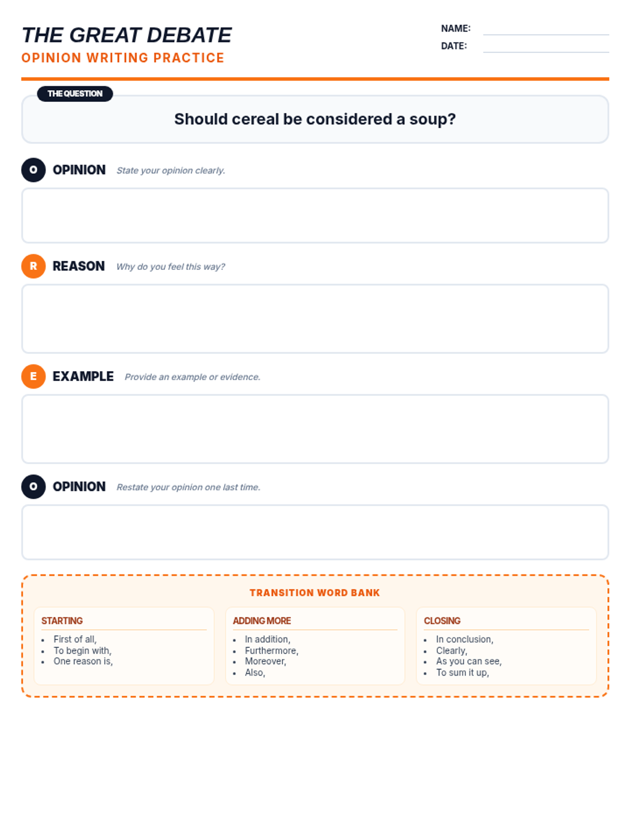Click the Example answer box

315,429
